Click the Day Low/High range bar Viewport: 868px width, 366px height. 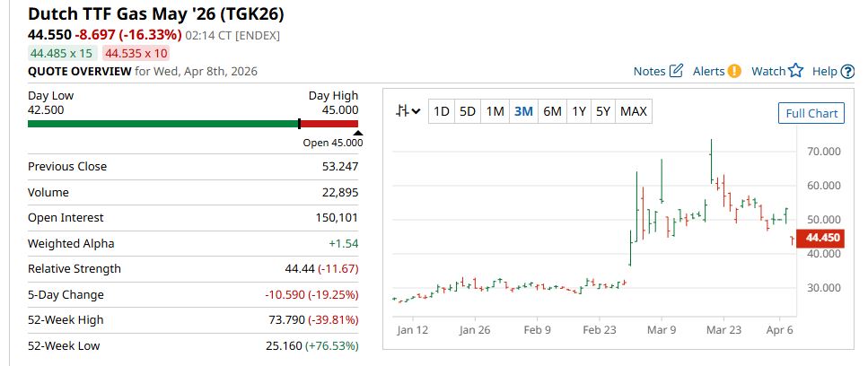point(193,124)
